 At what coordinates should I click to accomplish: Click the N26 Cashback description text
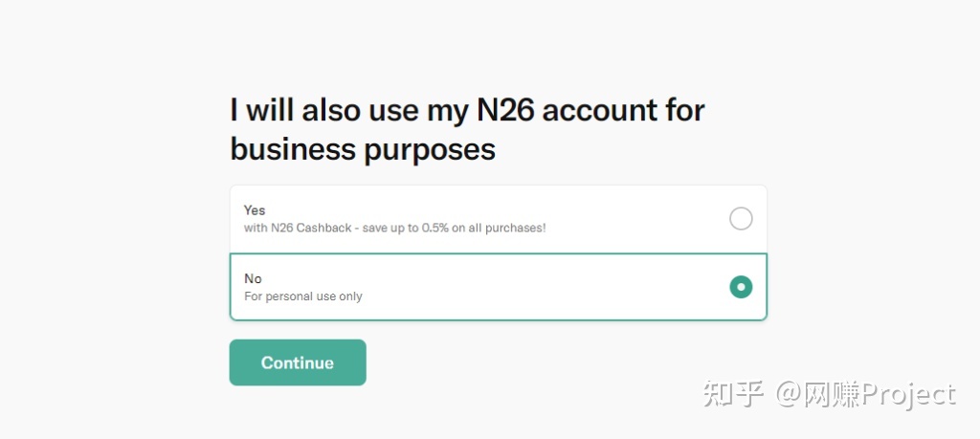(x=394, y=229)
